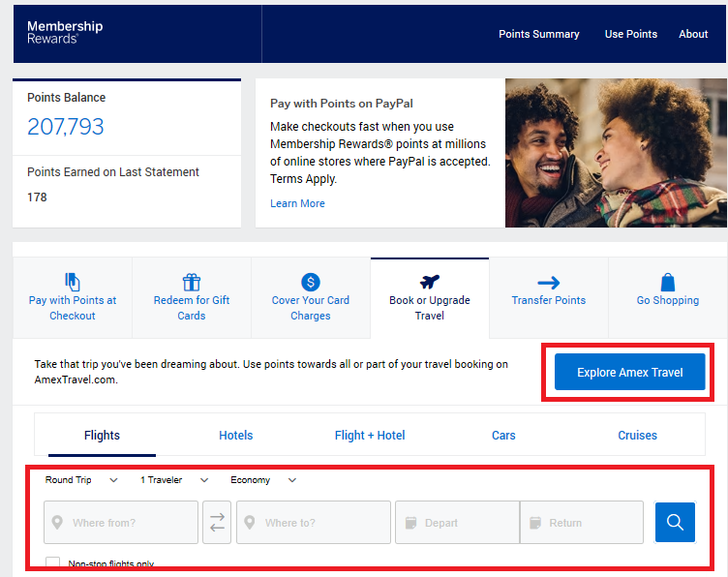Viewport: 728px width, 577px height.
Task: Click the Where to input field
Action: pos(314,522)
